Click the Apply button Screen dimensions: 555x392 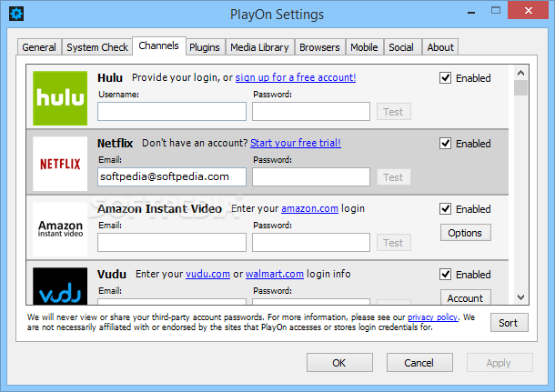(499, 363)
